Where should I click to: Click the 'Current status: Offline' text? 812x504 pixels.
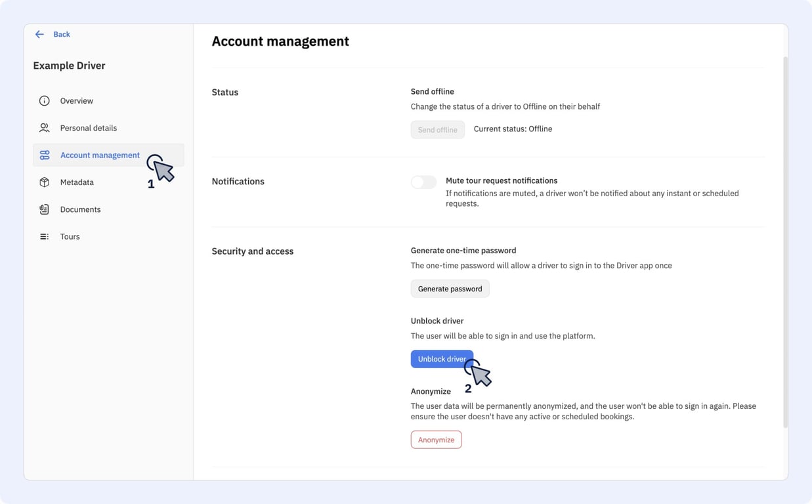pyautogui.click(x=513, y=129)
